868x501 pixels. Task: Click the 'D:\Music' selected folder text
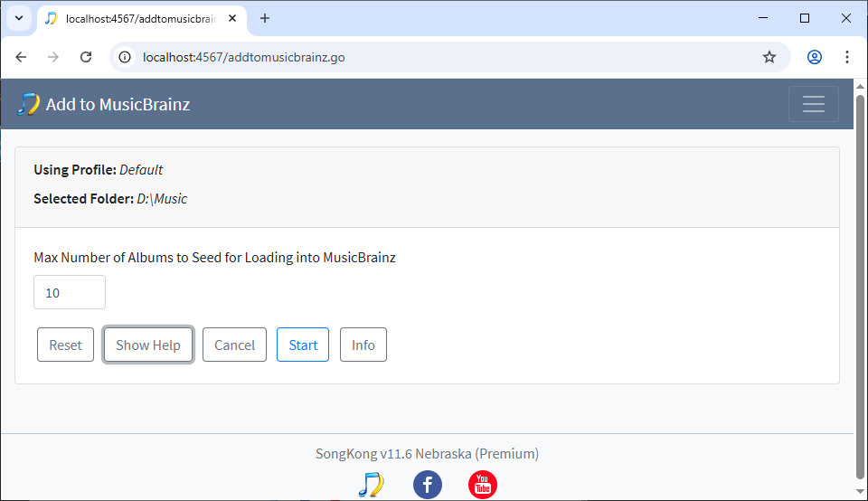click(x=162, y=198)
